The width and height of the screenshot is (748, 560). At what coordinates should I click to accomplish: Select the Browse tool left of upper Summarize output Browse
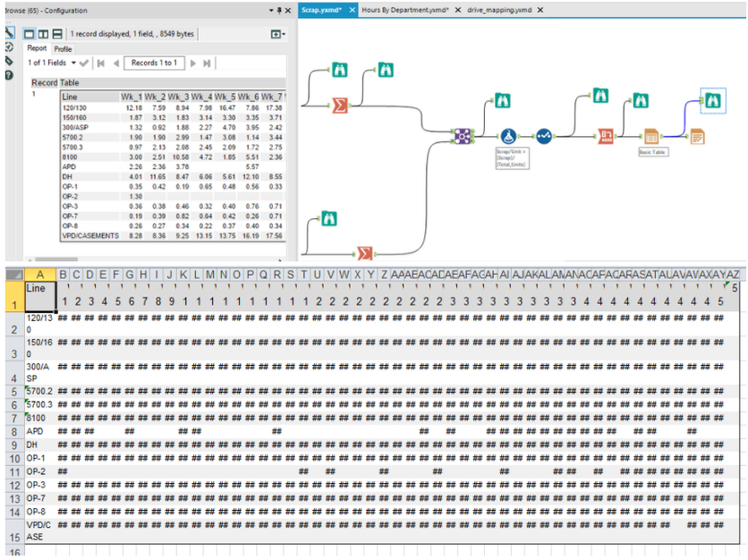(340, 70)
